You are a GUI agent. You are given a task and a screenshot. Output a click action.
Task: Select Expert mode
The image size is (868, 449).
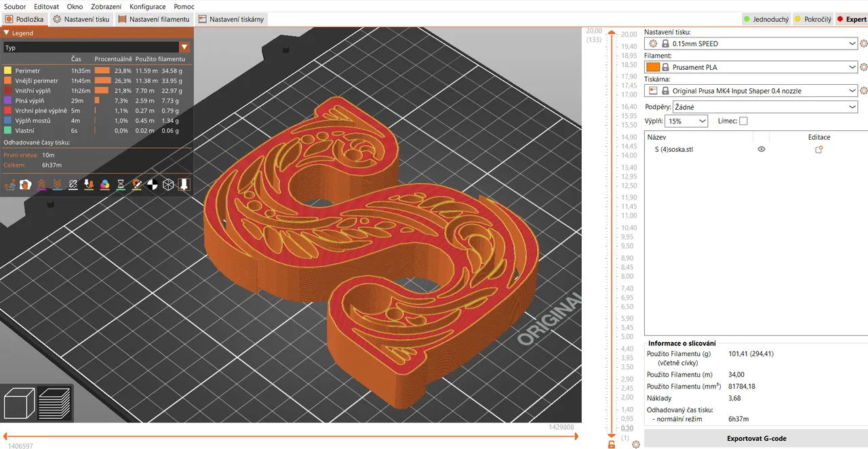[x=852, y=19]
